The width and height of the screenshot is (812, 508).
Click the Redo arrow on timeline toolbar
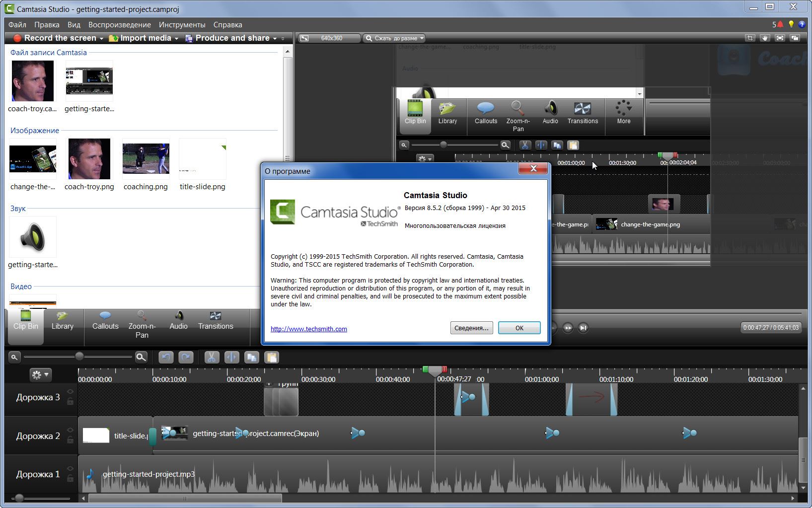(x=186, y=357)
